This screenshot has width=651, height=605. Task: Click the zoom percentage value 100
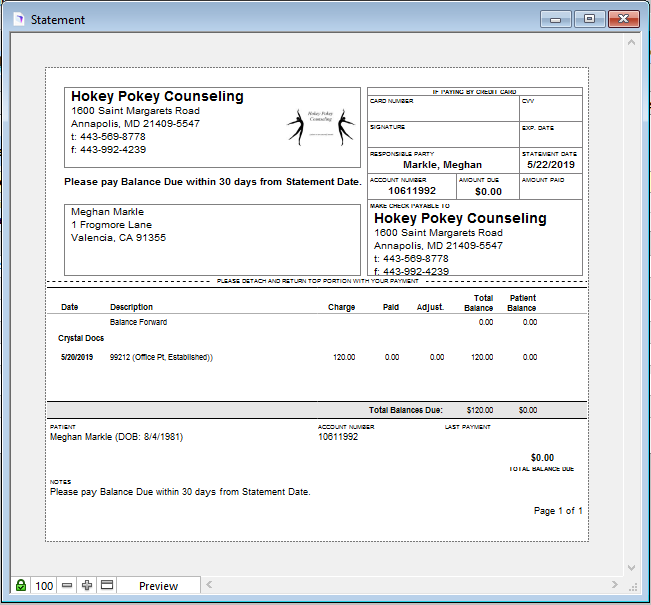pyautogui.click(x=44, y=586)
